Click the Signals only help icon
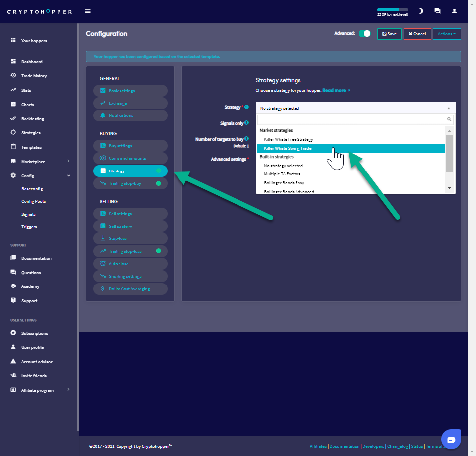 (x=246, y=123)
